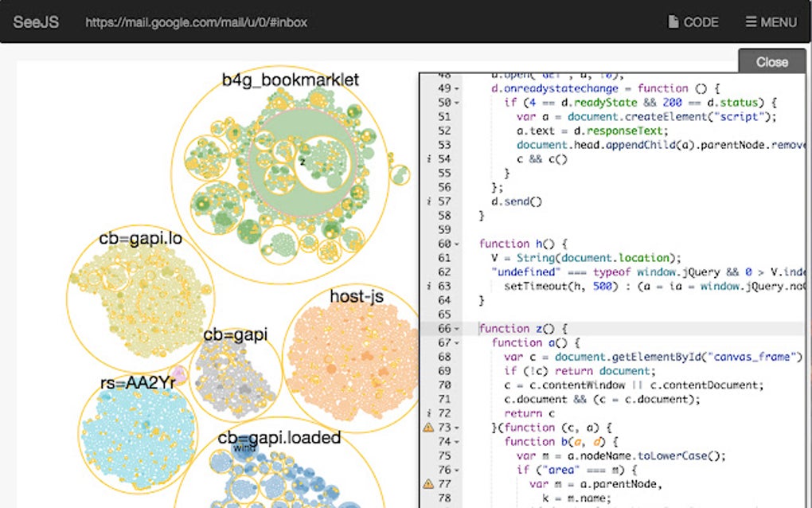Click 'function z() {' on line 66

(523, 329)
